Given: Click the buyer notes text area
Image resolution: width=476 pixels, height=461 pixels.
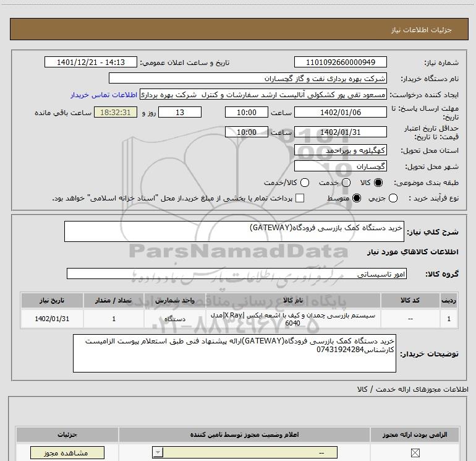Looking at the screenshot, I should [x=234, y=353].
